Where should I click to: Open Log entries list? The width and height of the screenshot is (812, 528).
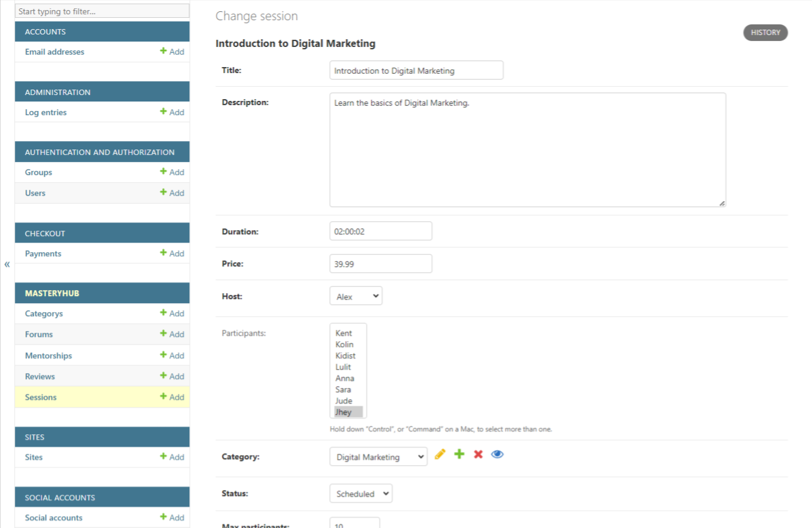tap(46, 112)
